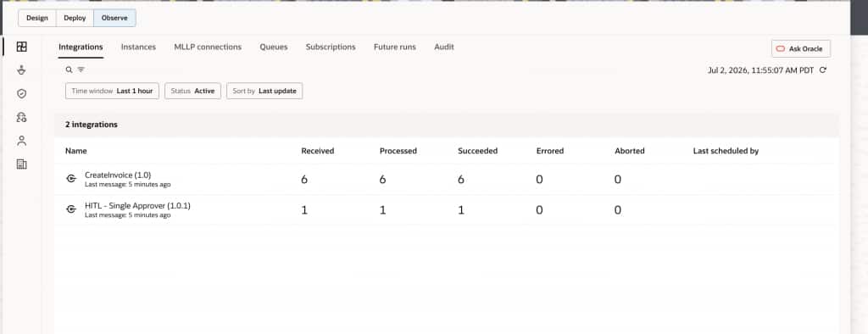The height and width of the screenshot is (334, 868).
Task: Open the Subscriptions tab
Action: pos(331,47)
